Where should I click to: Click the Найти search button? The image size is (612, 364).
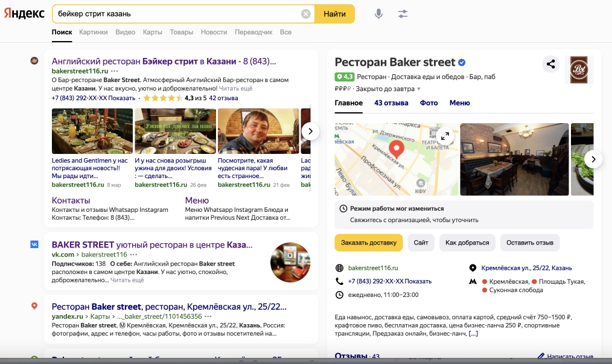pyautogui.click(x=334, y=14)
